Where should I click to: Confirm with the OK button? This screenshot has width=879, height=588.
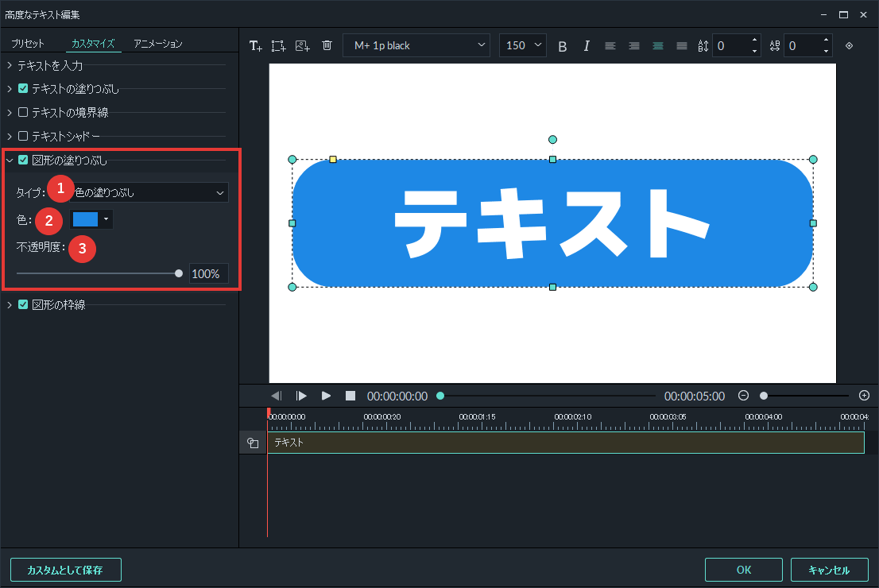point(743,570)
